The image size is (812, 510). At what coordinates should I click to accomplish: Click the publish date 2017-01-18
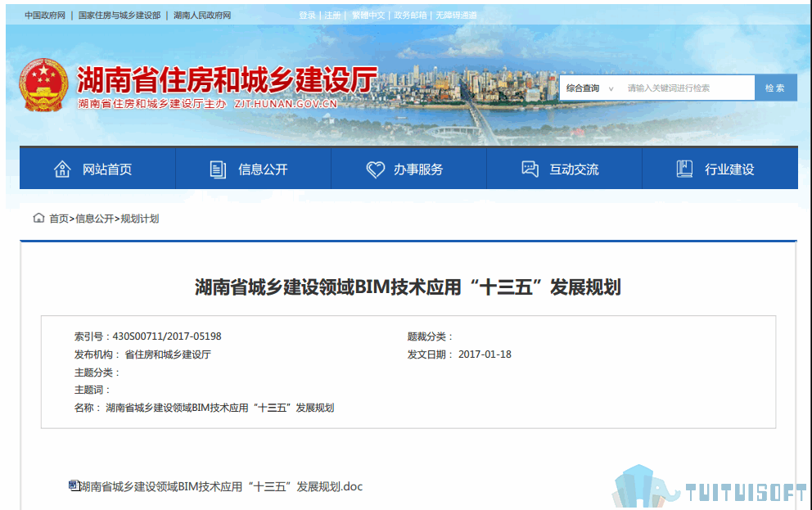tap(485, 354)
